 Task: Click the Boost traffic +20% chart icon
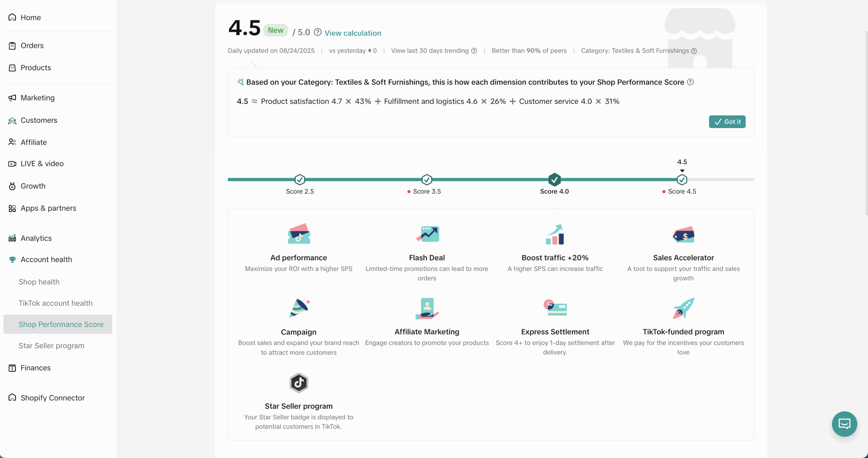pos(555,234)
